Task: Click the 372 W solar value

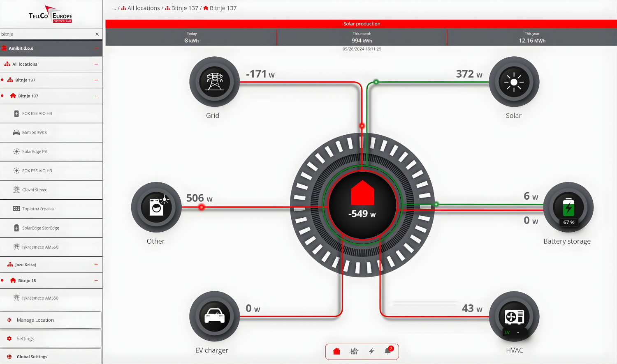Action: [469, 74]
